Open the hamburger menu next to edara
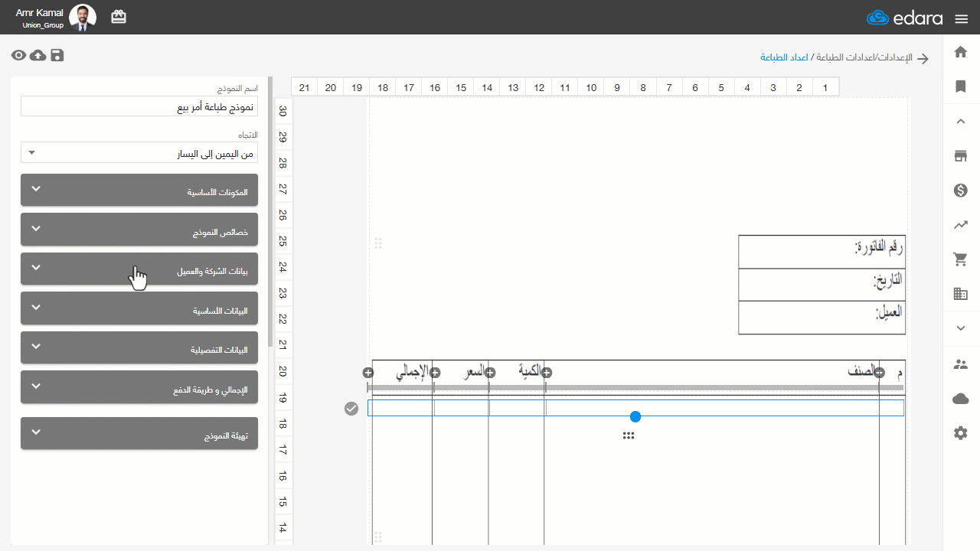Image resolution: width=980 pixels, height=551 pixels. coord(962,19)
